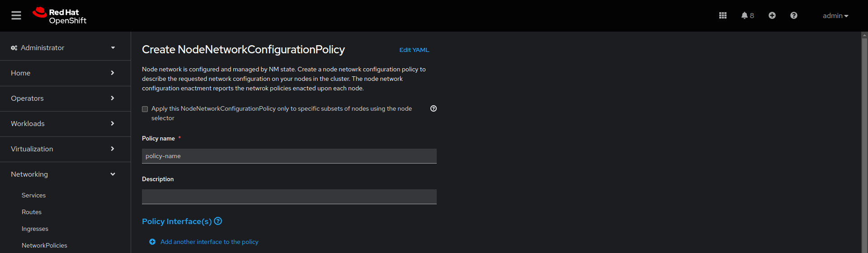Viewport: 868px width, 253px height.
Task: Enable the node selector checkbox
Action: 145,109
